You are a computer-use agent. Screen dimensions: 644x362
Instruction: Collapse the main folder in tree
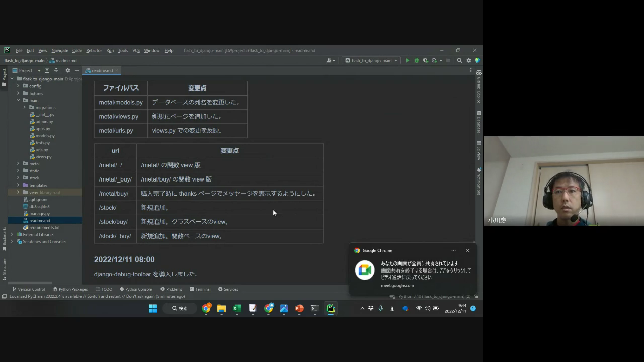pos(18,101)
